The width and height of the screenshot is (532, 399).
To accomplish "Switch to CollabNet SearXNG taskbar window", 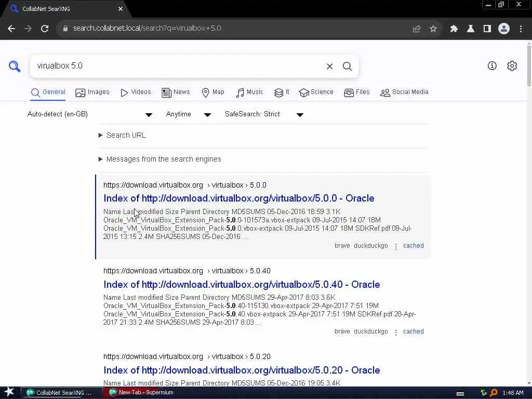I will click(62, 393).
